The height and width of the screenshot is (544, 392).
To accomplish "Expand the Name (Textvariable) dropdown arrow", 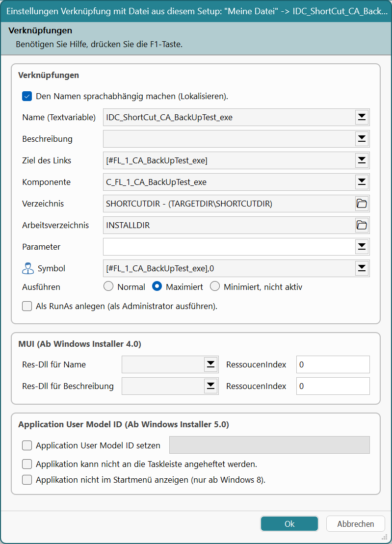I will pos(362,117).
